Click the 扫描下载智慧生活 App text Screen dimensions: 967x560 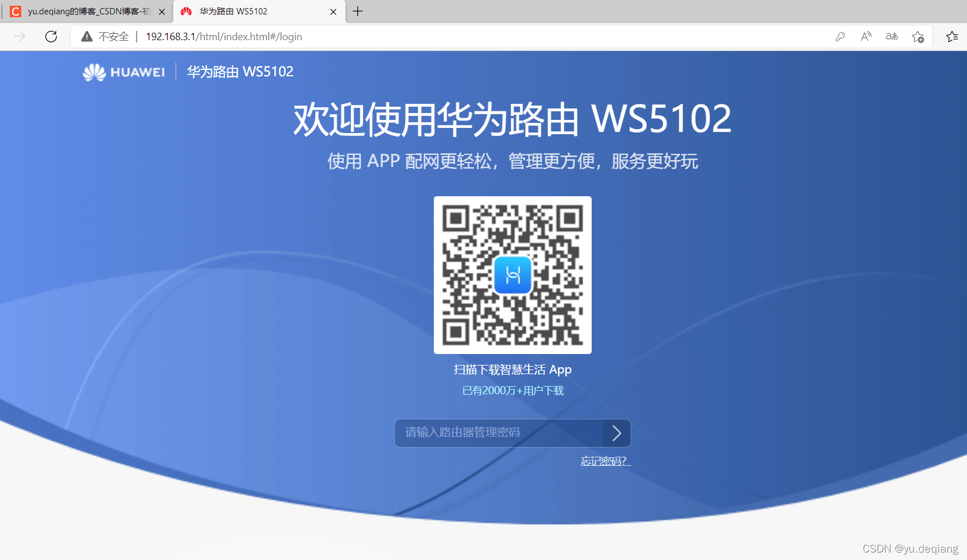512,370
